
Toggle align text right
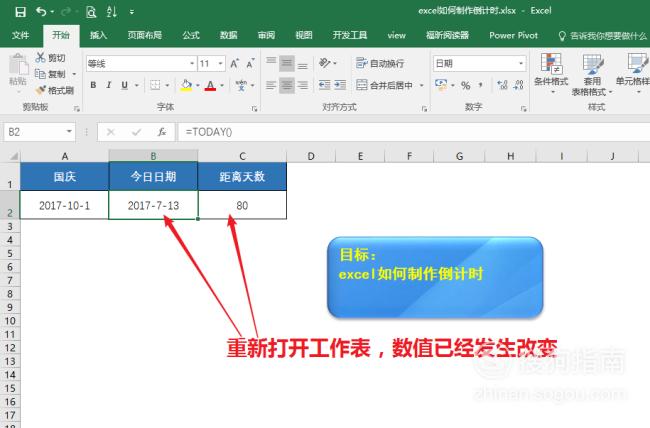pos(303,85)
